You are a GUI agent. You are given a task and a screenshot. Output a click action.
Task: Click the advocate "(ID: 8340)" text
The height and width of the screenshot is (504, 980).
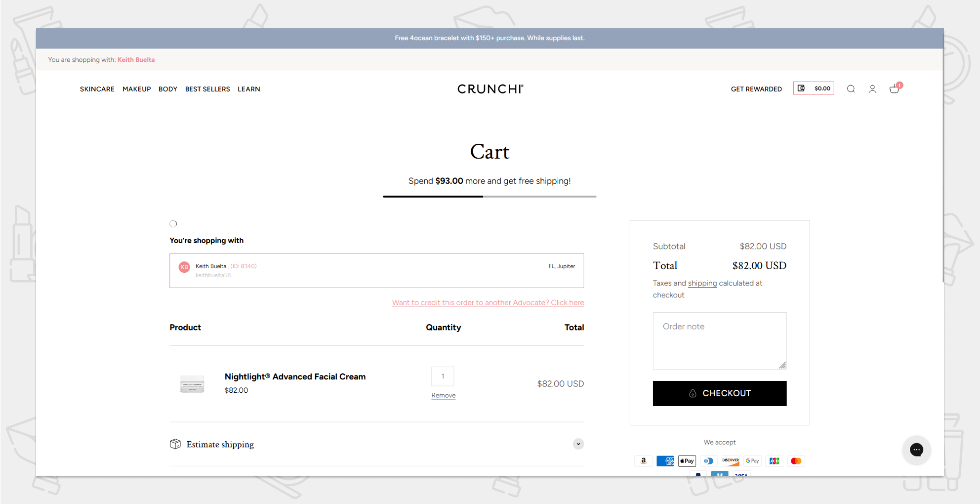(243, 266)
